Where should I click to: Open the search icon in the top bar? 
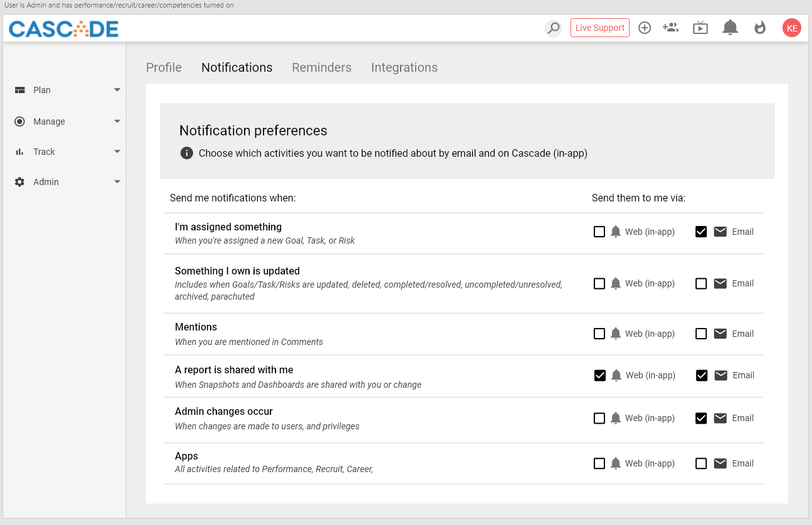click(553, 28)
